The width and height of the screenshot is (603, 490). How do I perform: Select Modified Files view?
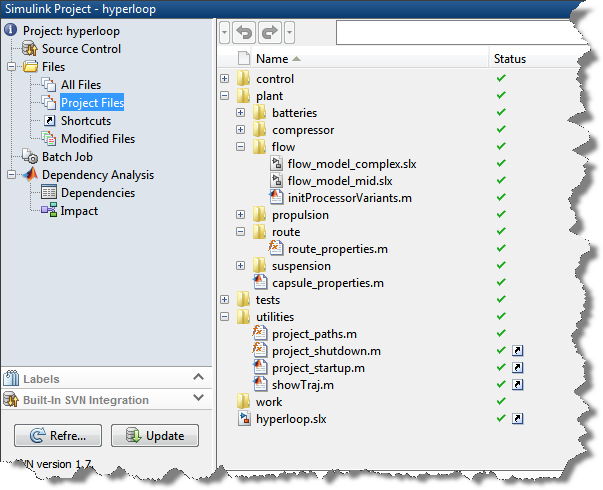pyautogui.click(x=97, y=139)
